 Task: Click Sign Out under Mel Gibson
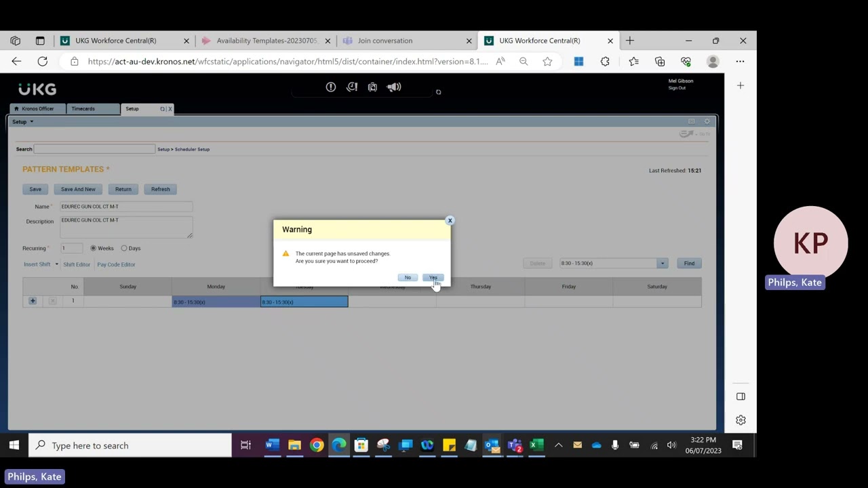677,88
